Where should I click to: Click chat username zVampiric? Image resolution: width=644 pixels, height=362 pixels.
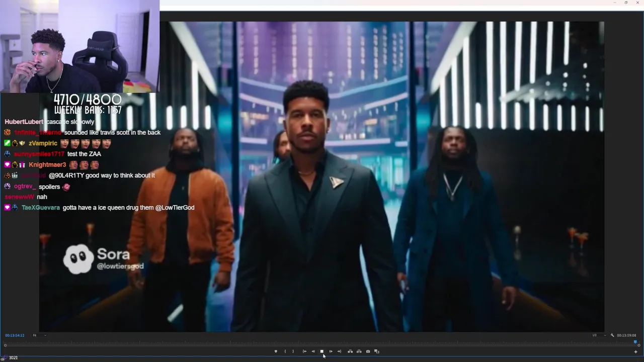click(x=43, y=143)
